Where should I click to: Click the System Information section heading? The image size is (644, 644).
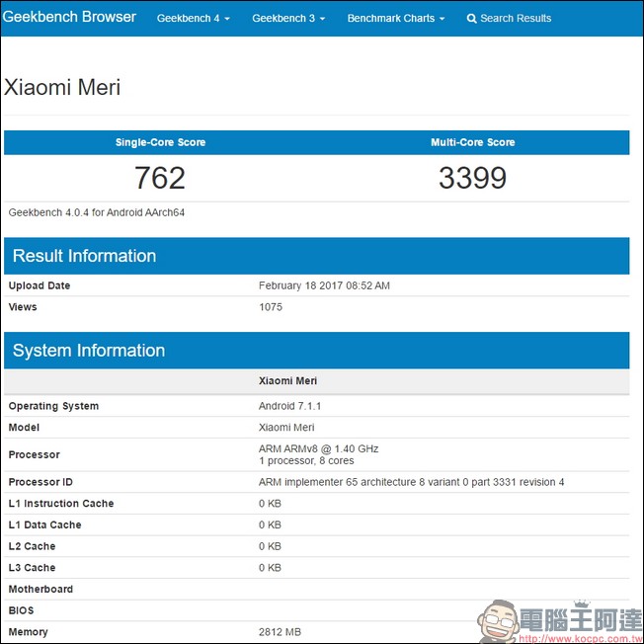[89, 351]
